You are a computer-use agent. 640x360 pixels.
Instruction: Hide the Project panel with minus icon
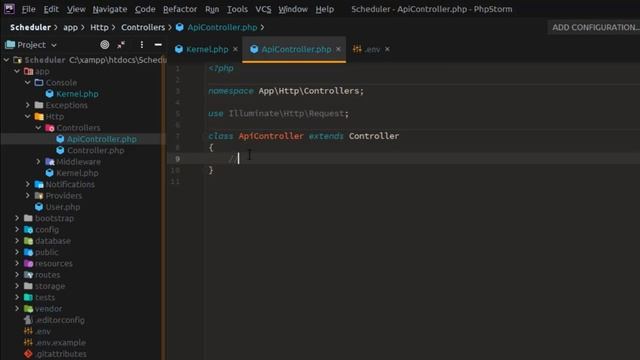tap(158, 44)
